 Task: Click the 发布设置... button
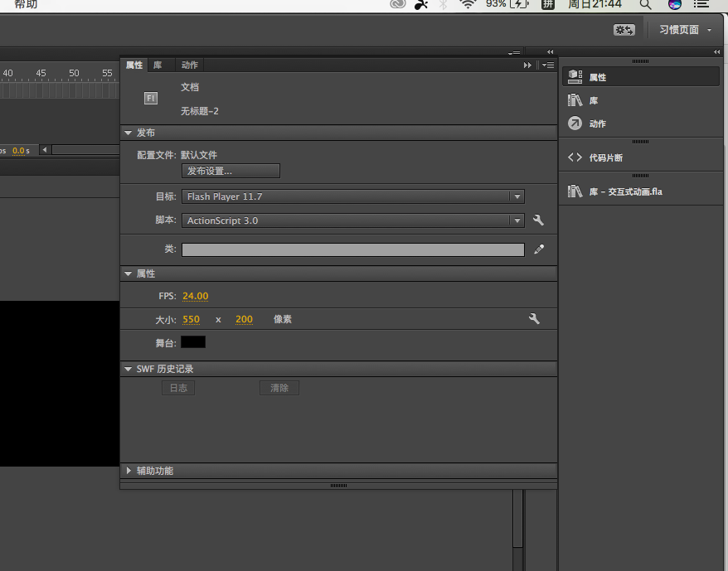(231, 171)
